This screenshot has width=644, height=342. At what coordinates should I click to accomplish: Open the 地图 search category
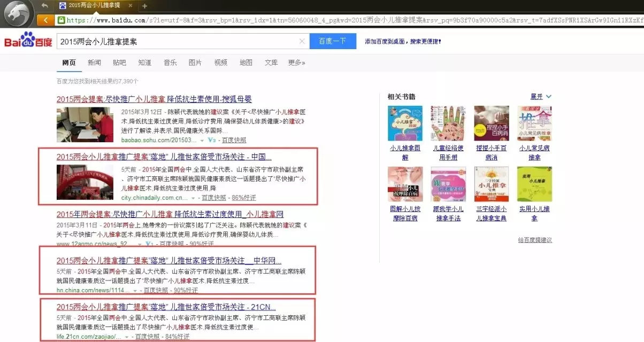[x=246, y=63]
